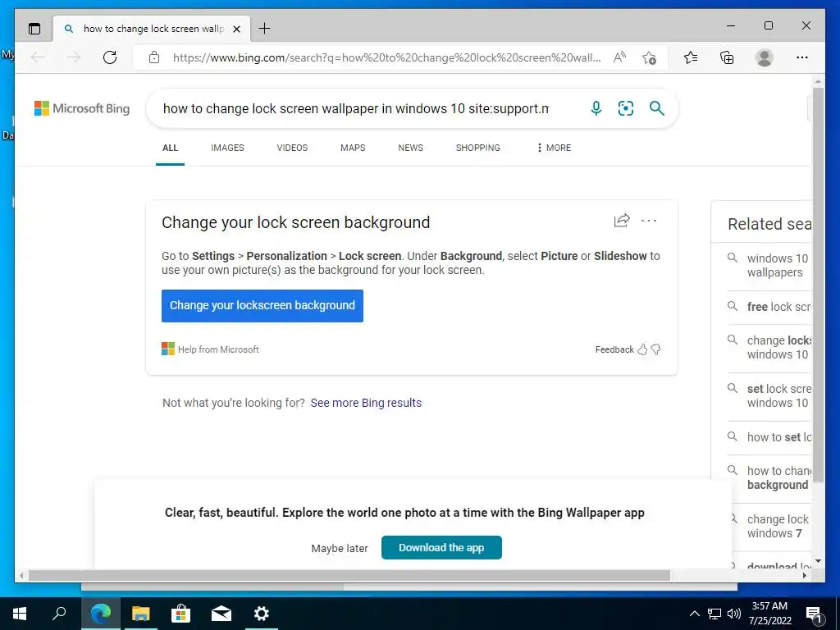
Task: Click the volume speaker tray icon
Action: 734,614
